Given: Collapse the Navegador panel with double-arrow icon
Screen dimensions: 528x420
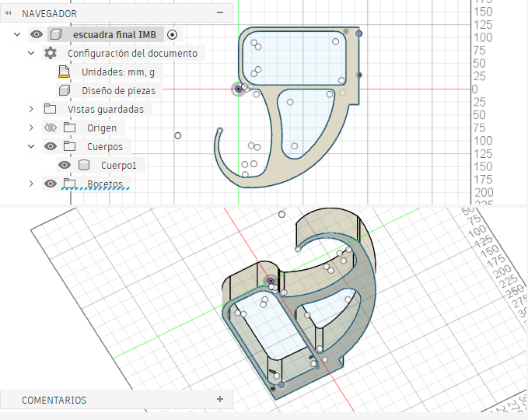Looking at the screenshot, I should tap(9, 14).
